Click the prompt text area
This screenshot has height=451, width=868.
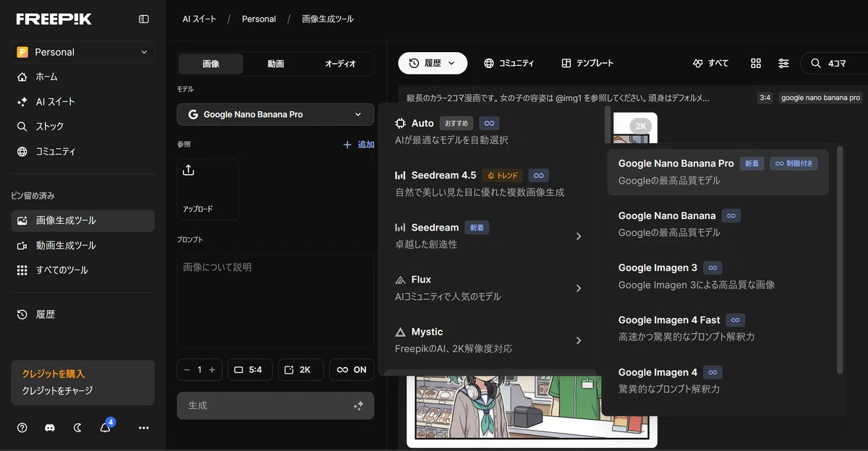tap(276, 300)
